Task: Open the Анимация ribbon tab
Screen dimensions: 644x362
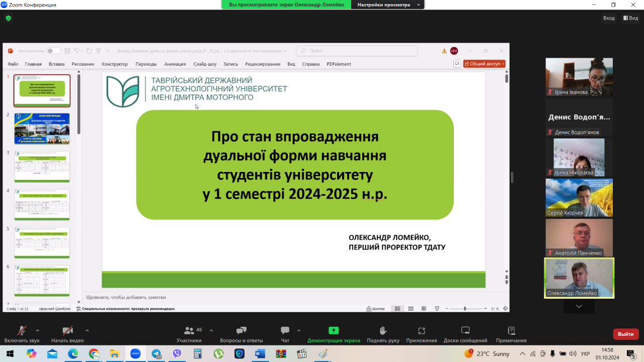Action: click(x=175, y=64)
